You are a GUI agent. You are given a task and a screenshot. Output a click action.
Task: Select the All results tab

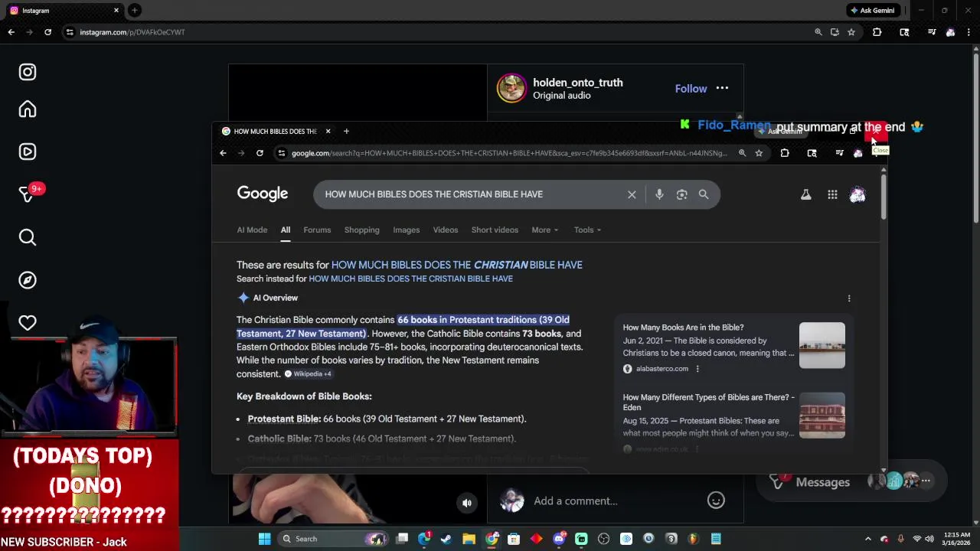tap(285, 230)
